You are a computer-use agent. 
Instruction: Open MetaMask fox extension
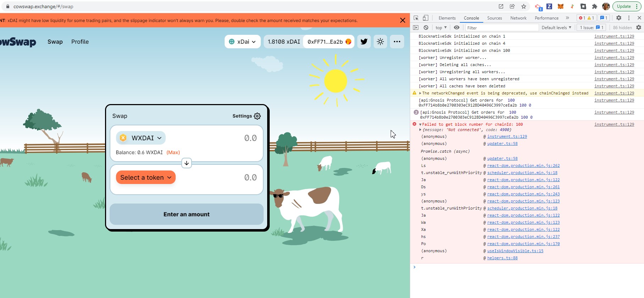[x=561, y=6]
